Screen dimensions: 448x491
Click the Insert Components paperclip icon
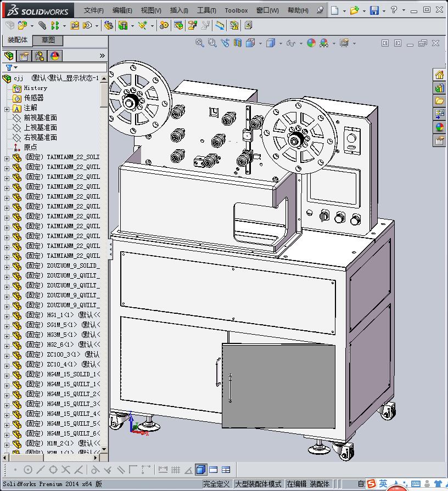tap(42, 25)
